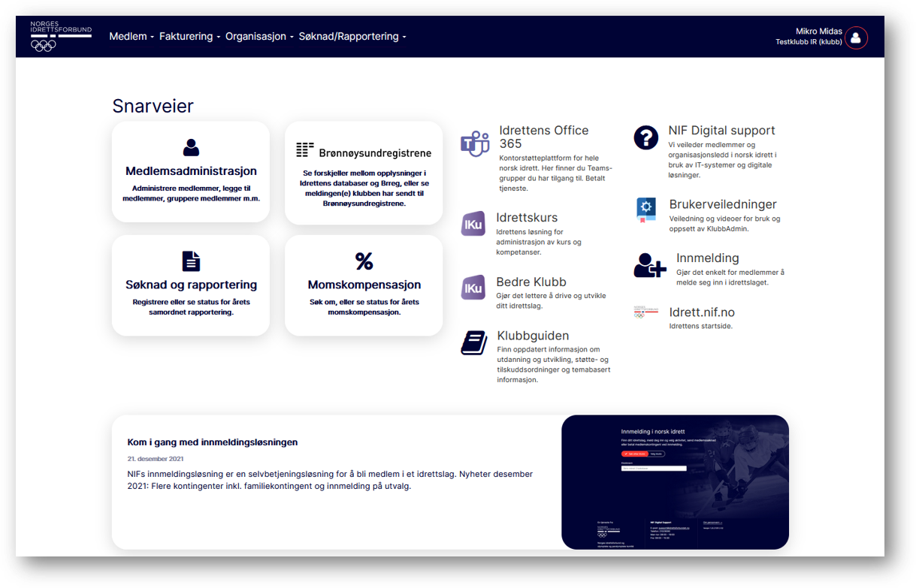Viewport: 916px width, 588px height.
Task: Open the Idrettskurs link title
Action: click(x=527, y=218)
